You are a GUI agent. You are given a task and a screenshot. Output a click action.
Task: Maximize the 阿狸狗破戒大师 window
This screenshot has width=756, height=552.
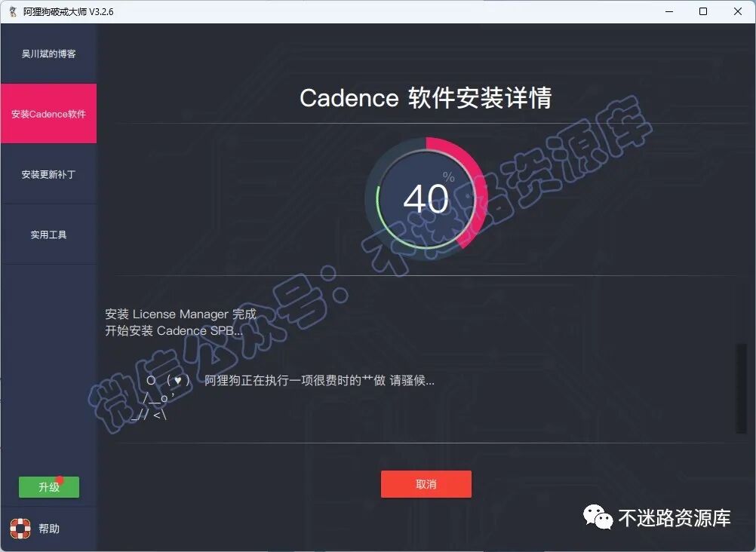click(703, 11)
